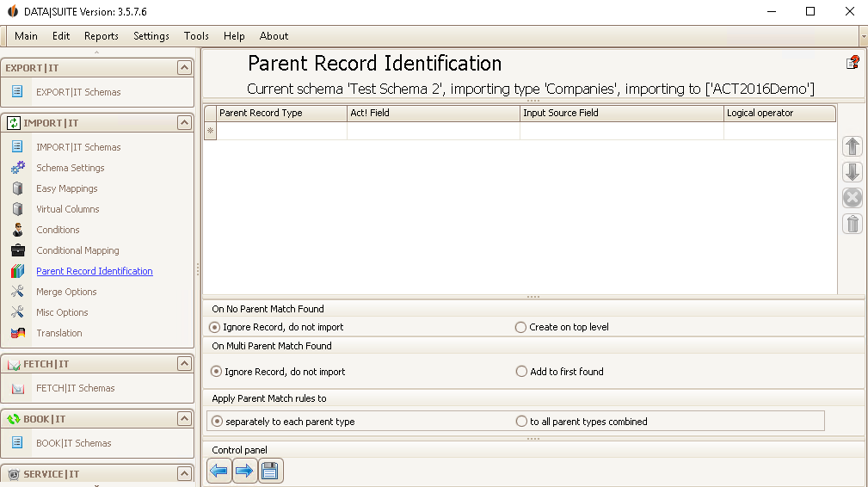The height and width of the screenshot is (487, 868).
Task: Open Merge Options
Action: [66, 292]
